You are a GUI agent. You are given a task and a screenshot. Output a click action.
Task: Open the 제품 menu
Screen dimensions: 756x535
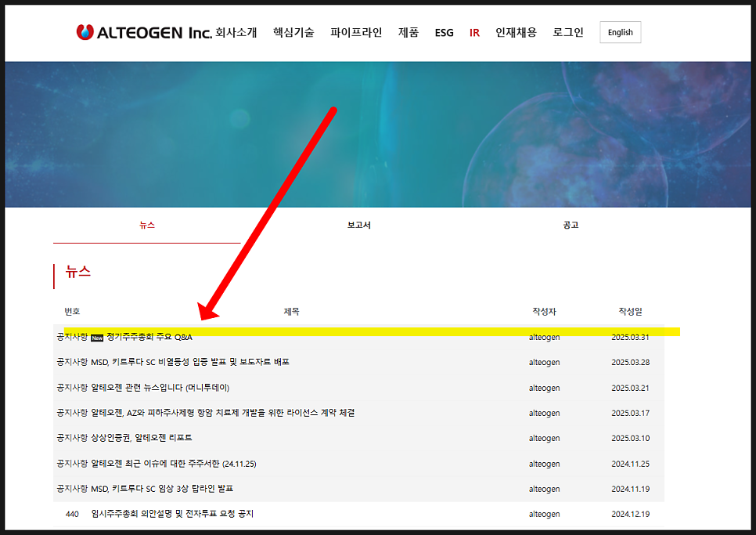point(409,32)
